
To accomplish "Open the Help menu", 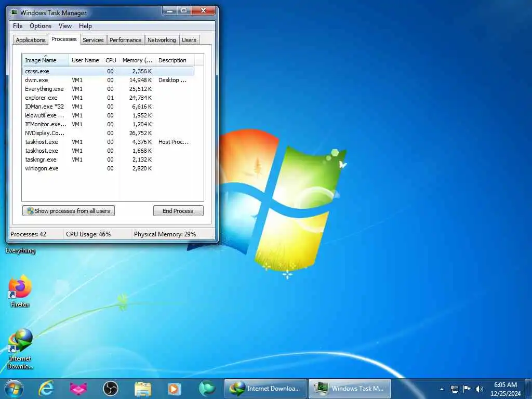I will click(x=85, y=26).
